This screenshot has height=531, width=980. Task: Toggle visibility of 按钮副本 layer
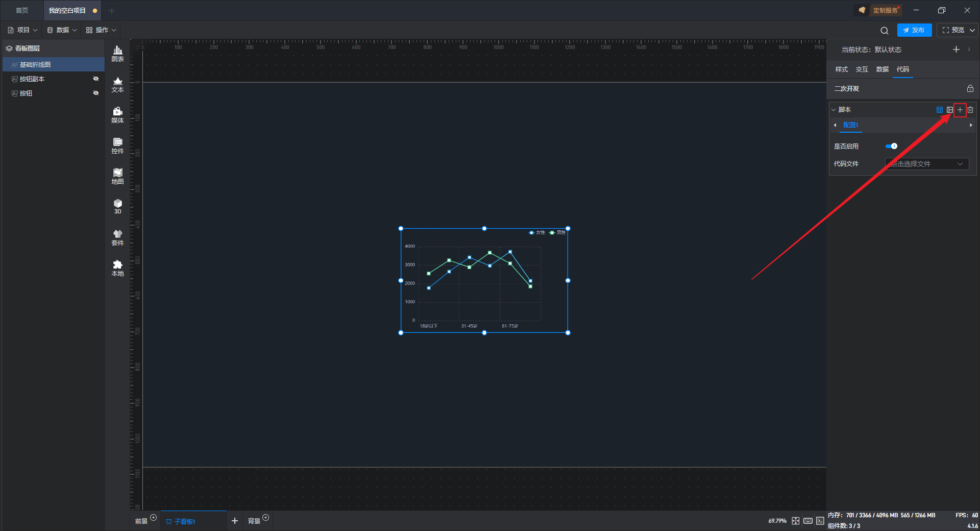click(x=95, y=79)
